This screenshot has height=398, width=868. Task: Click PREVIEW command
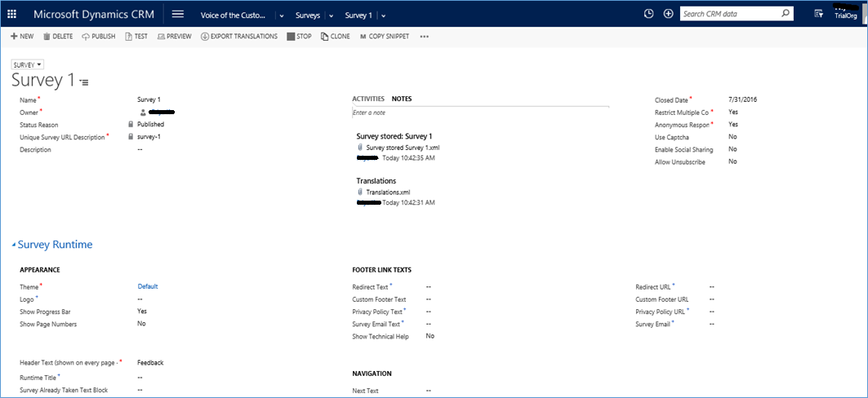pos(175,37)
